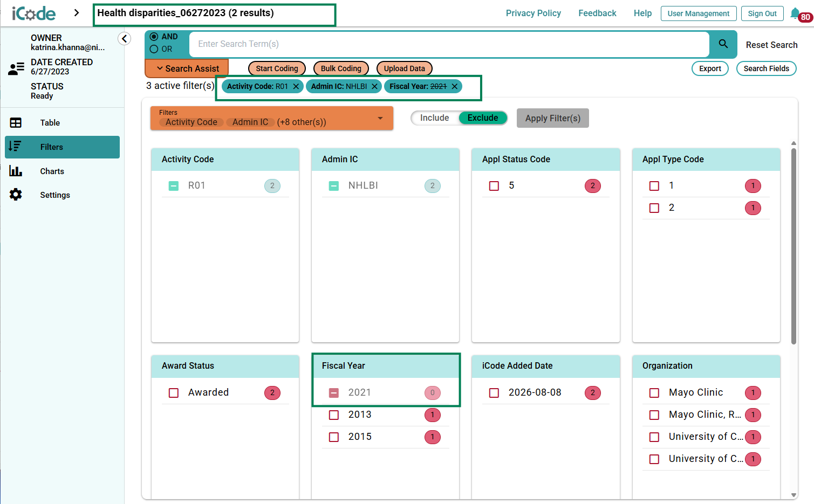Screen dimensions: 814x504
Task: Click the Filters sort icon
Action: (16, 147)
